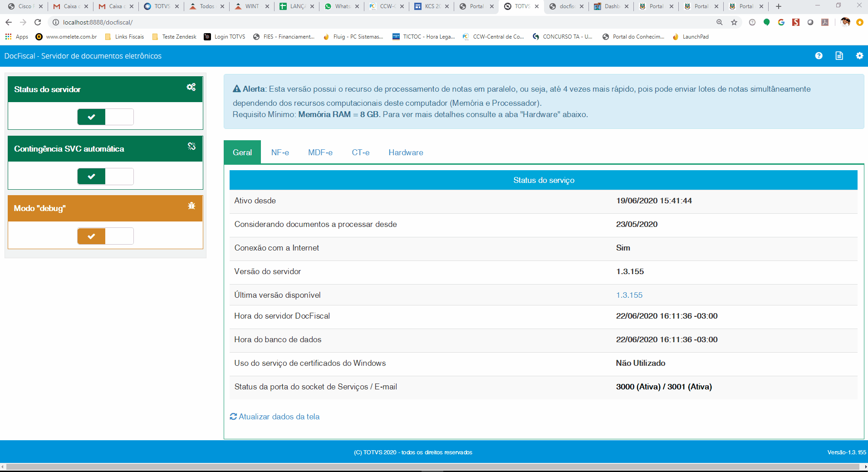
Task: Click the site info icon in address bar
Action: (56, 22)
